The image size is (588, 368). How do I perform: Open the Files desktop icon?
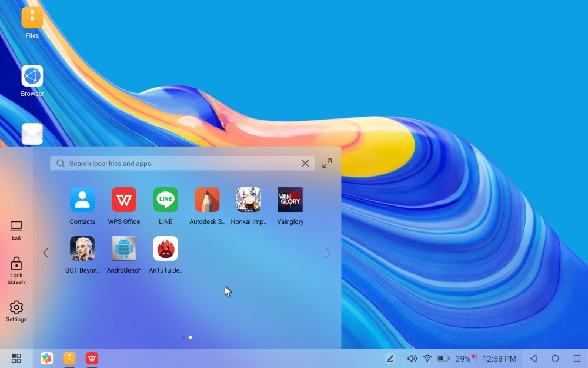tap(32, 18)
